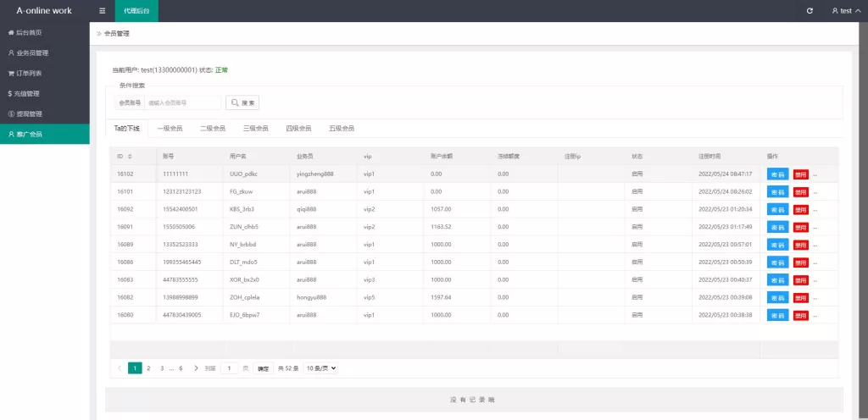Click the 会员账号 search input field
The width and height of the screenshot is (868, 420).
pyautogui.click(x=182, y=102)
